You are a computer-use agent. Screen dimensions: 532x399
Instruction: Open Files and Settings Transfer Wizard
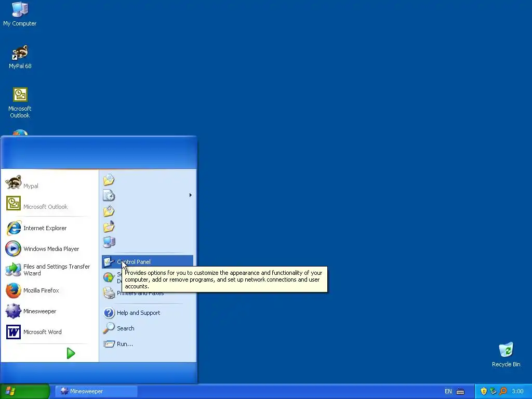point(49,270)
